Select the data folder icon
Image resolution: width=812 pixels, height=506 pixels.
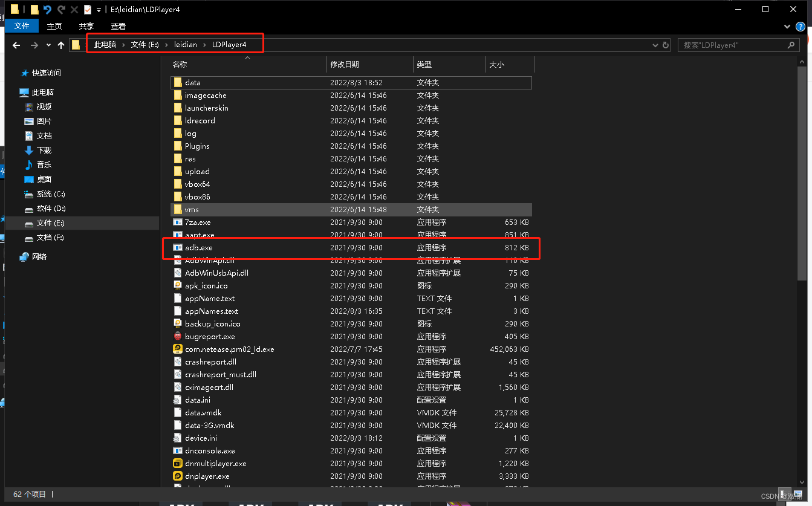[178, 82]
